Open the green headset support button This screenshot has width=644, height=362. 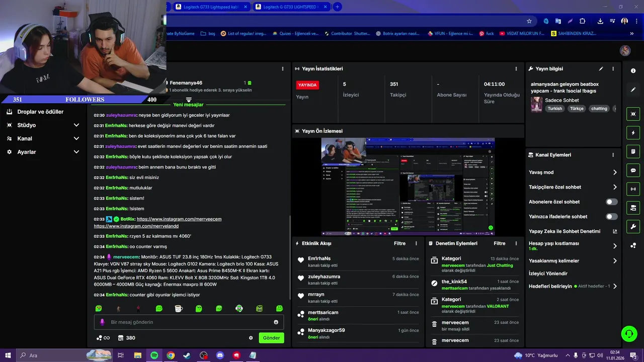pos(628,333)
